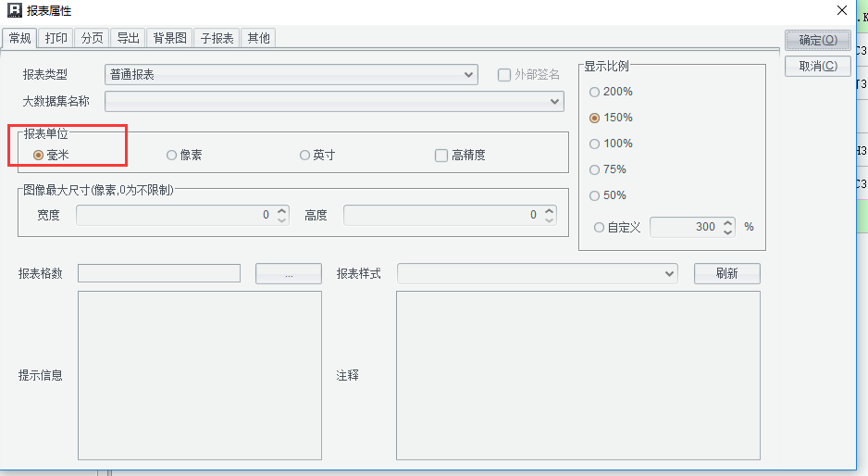
Task: Open the 打印 tab
Action: 56,38
